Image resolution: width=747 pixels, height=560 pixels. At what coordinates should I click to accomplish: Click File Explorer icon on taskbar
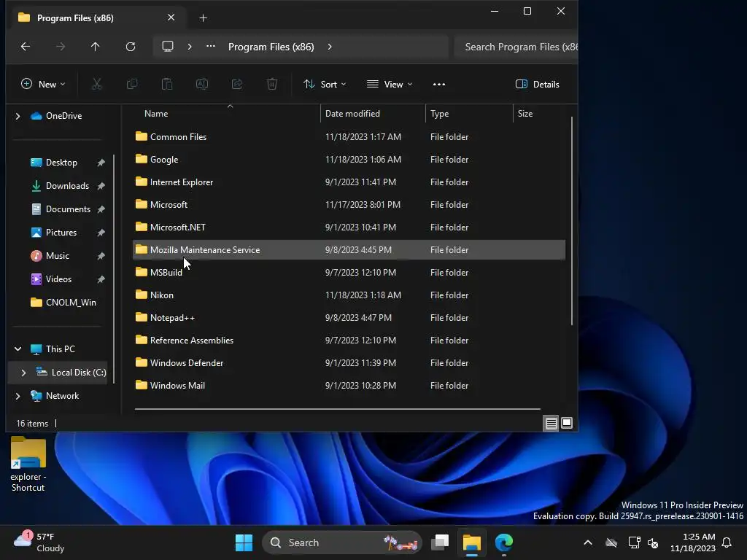[x=472, y=542]
